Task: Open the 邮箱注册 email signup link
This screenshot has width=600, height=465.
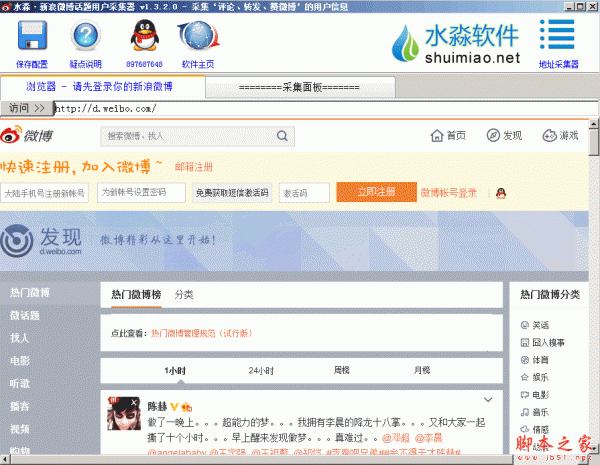Action: pos(194,167)
